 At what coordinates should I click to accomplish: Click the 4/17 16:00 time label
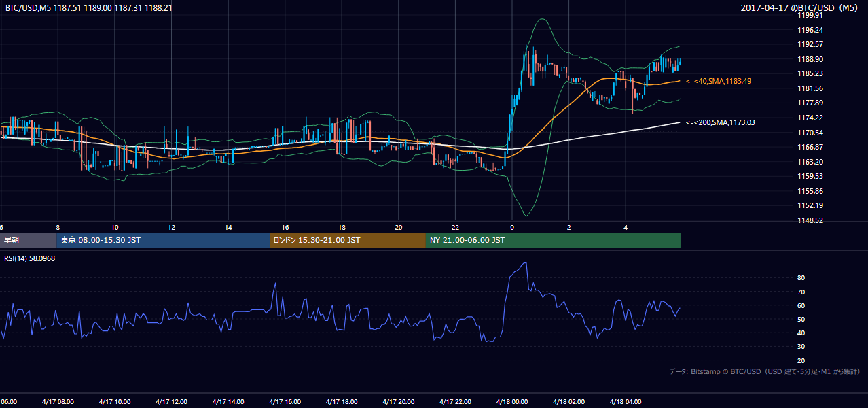(x=285, y=402)
